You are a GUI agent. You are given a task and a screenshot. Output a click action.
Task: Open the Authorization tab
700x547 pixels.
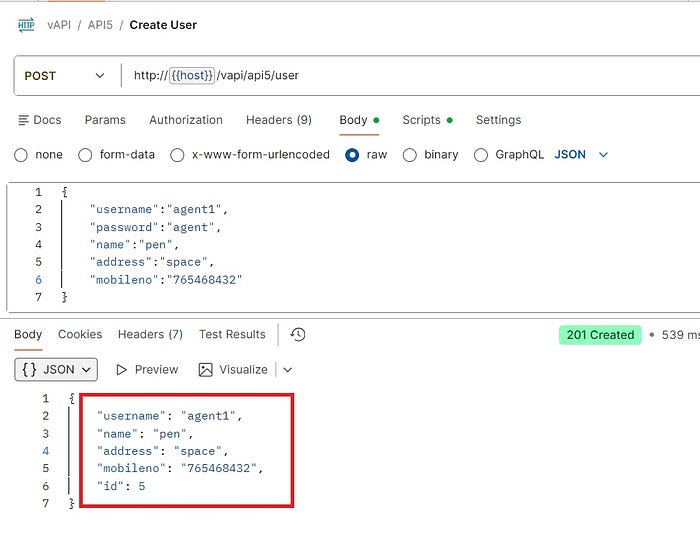coord(186,120)
